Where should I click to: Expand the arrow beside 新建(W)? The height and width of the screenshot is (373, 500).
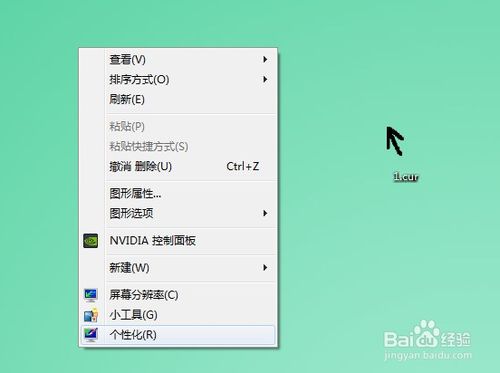pyautogui.click(x=265, y=268)
